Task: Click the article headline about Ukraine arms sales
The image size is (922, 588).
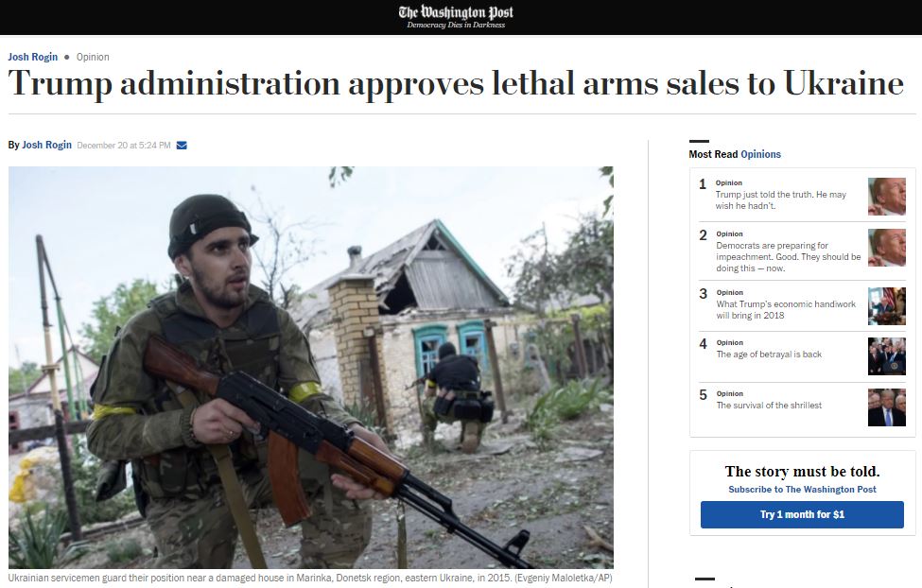Action: coord(456,83)
